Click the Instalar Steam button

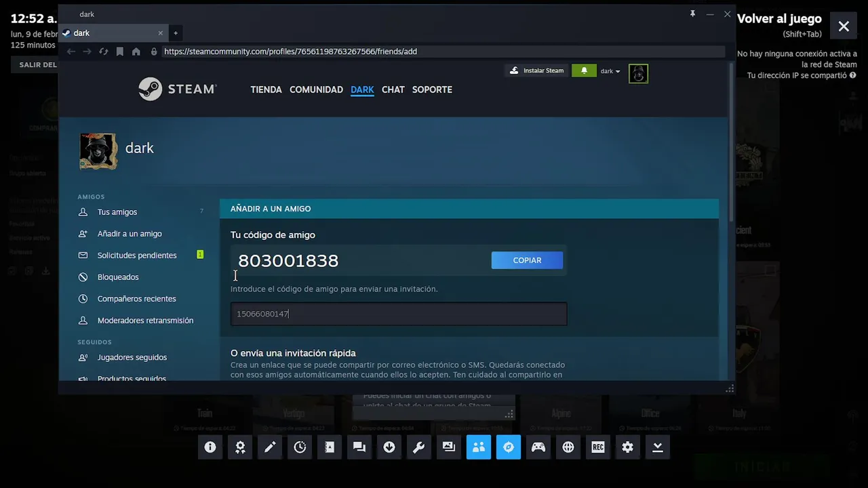point(536,70)
